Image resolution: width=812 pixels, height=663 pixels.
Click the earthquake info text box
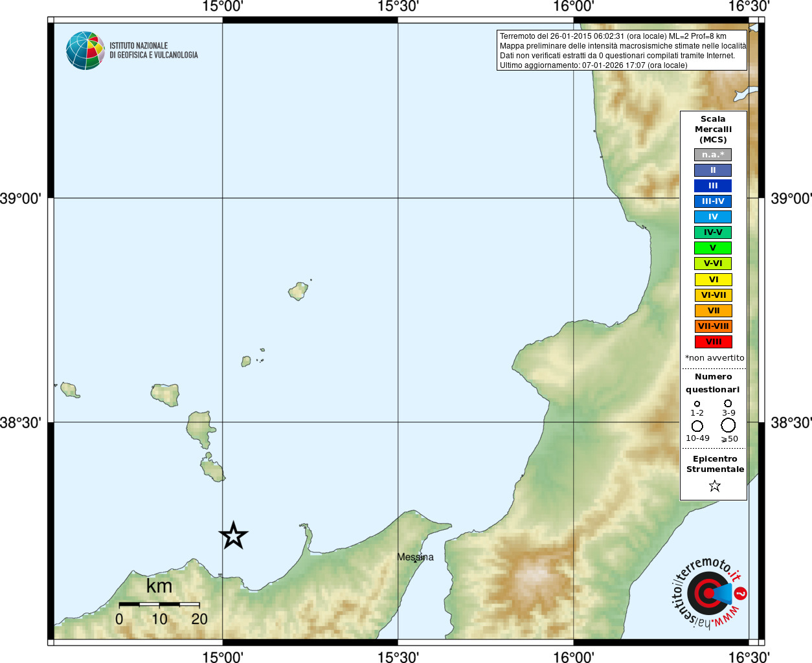(622, 51)
